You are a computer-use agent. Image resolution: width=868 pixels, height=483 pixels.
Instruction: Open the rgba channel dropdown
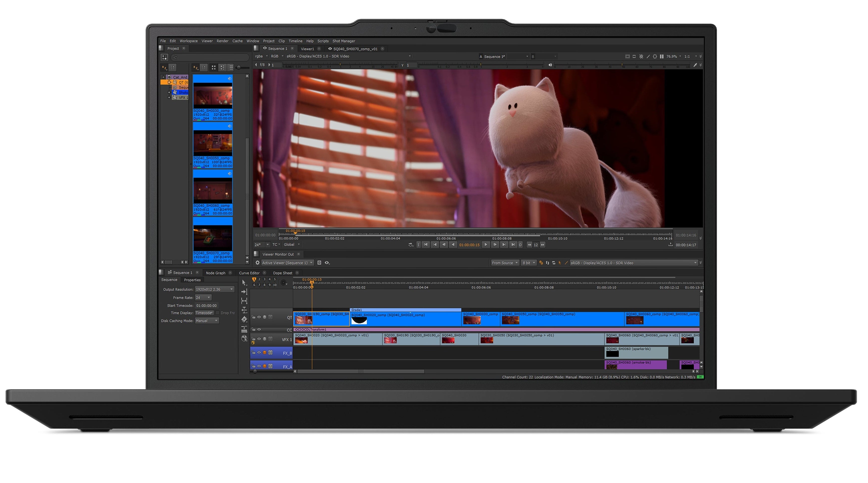tap(261, 56)
